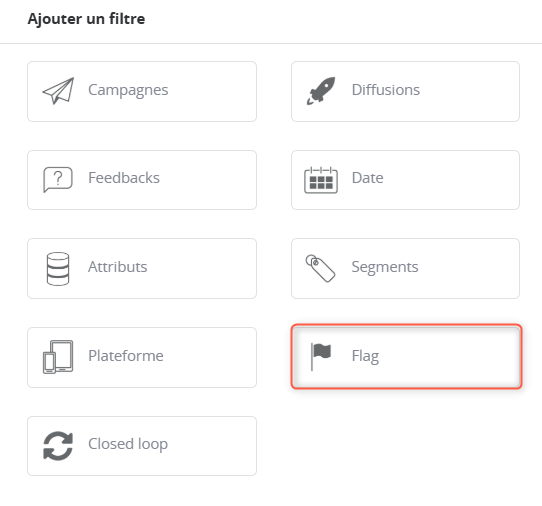Add a Campagnes filter via its label
The width and height of the screenshot is (542, 506).
pyautogui.click(x=128, y=90)
